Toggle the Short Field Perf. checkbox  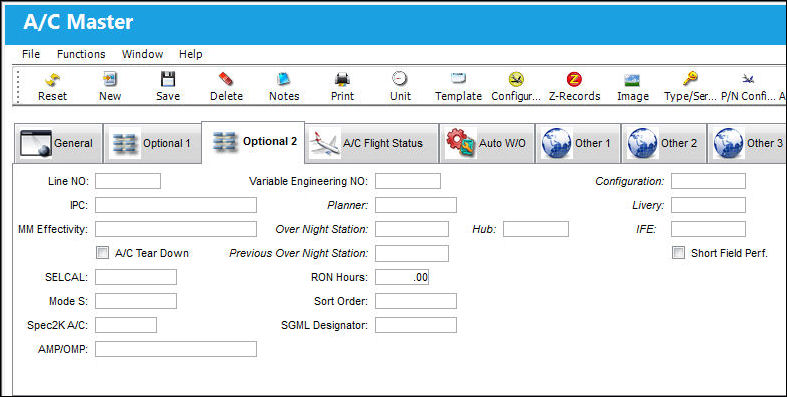click(678, 253)
